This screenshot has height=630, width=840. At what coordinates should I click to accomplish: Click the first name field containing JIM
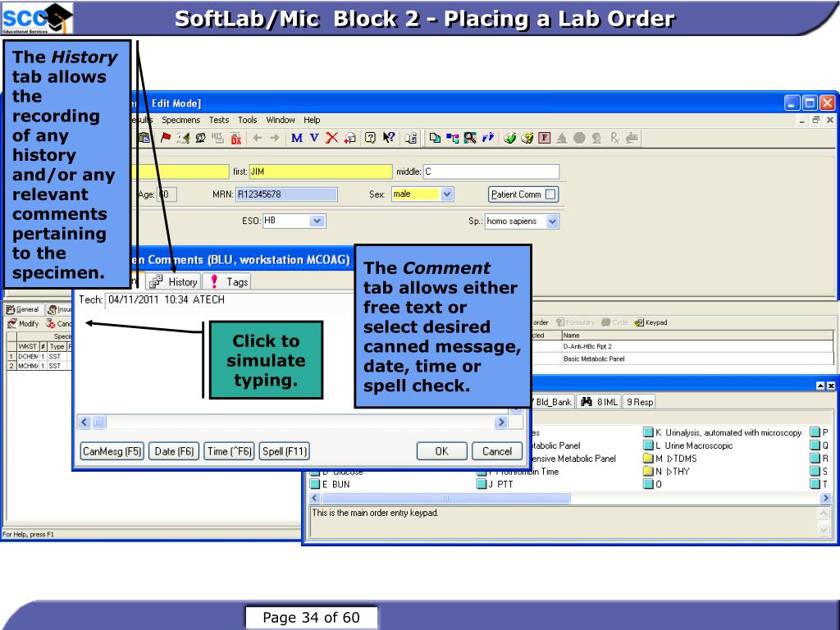[321, 171]
